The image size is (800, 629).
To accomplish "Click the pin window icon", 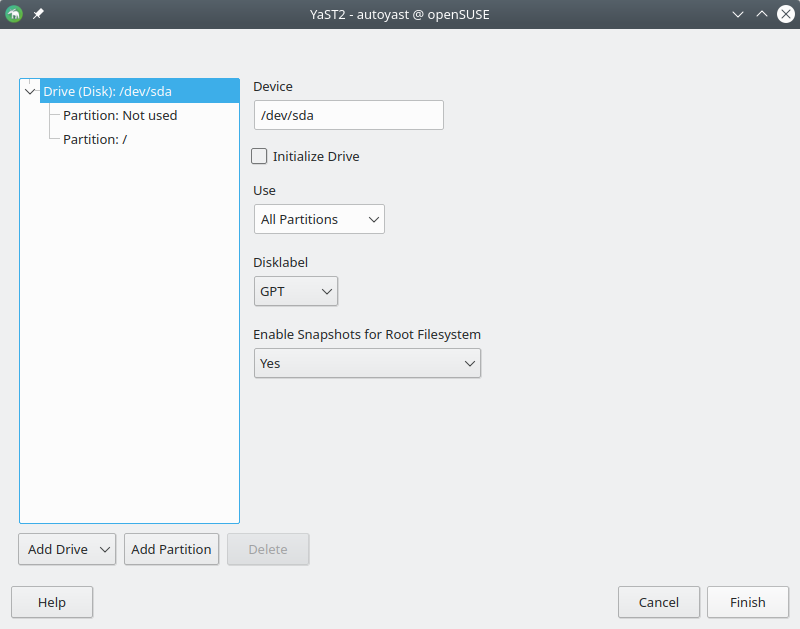I will [38, 14].
